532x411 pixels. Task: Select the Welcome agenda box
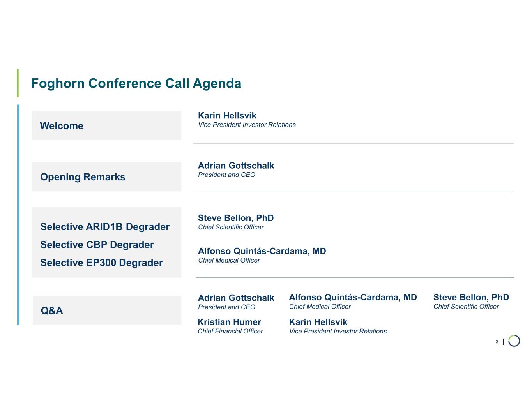pos(106,125)
